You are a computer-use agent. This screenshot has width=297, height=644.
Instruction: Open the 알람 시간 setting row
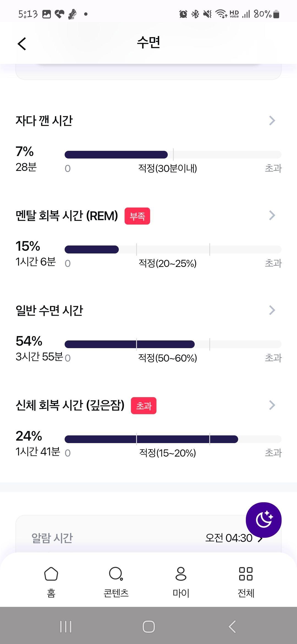click(148, 538)
